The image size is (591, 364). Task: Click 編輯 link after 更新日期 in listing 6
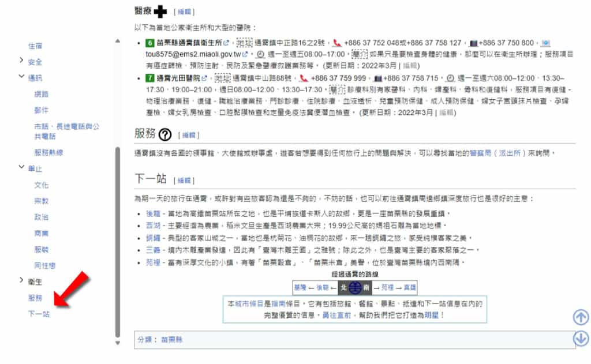tap(410, 66)
